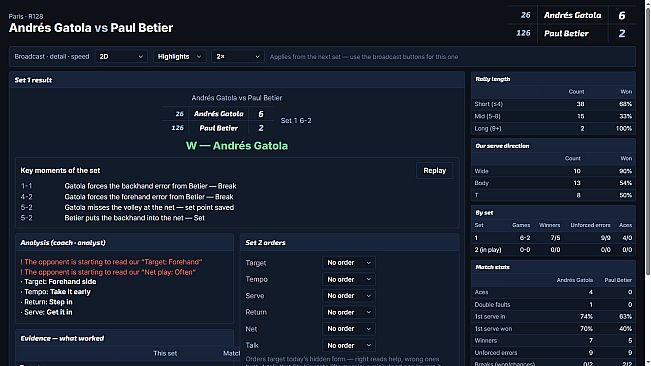
Task: Open the Tempo order dropdown
Action: 349,279
